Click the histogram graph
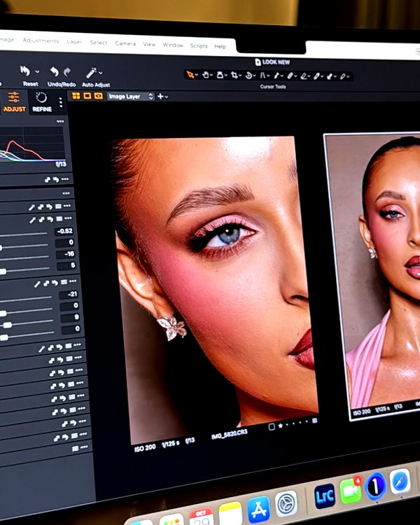The width and height of the screenshot is (420, 525). (x=32, y=143)
